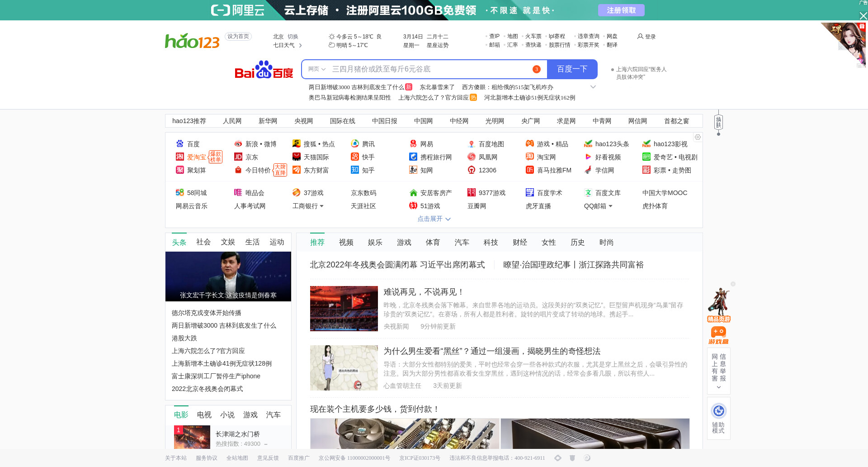Click the Baidu paw icon in the site grid
The image size is (868, 467).
tap(180, 144)
